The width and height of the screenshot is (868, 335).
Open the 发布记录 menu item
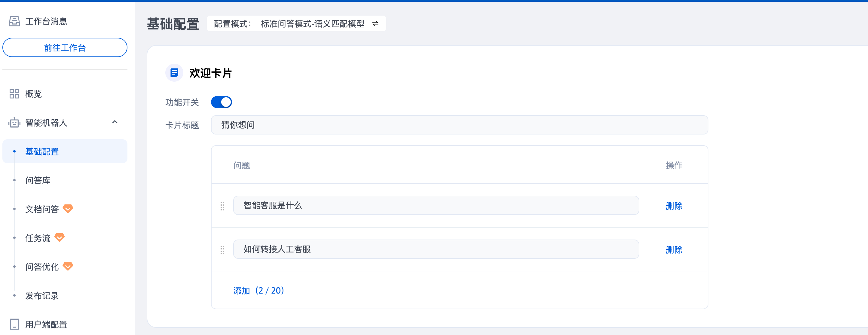[x=42, y=296]
